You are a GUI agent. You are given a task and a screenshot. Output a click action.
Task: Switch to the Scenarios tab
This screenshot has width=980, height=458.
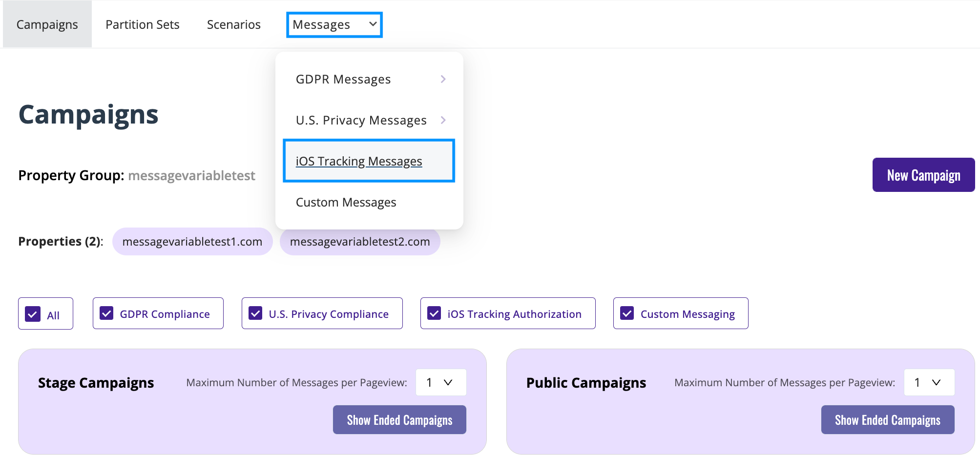[233, 24]
